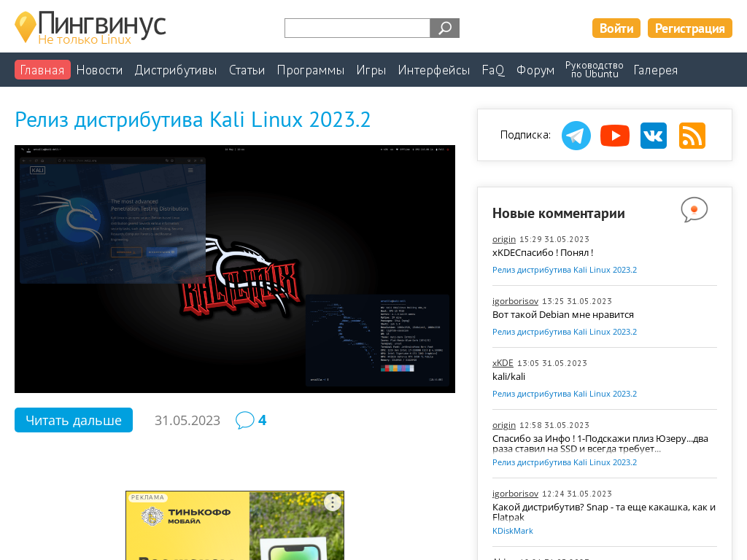Click the comment count bubble showing 4

point(251,420)
